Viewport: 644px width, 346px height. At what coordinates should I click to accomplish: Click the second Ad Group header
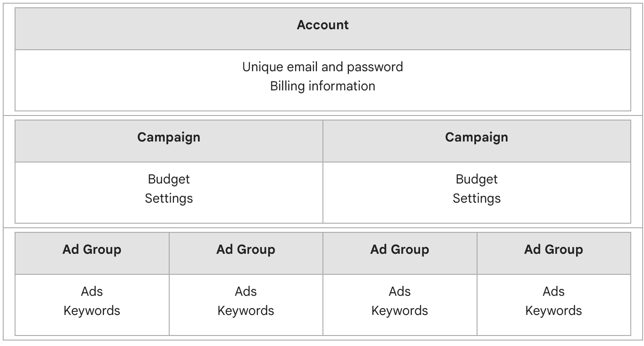click(x=245, y=250)
